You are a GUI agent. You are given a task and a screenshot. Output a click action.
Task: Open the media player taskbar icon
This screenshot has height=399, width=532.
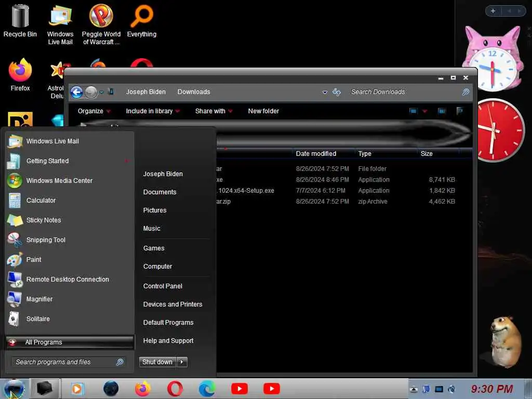[77, 389]
